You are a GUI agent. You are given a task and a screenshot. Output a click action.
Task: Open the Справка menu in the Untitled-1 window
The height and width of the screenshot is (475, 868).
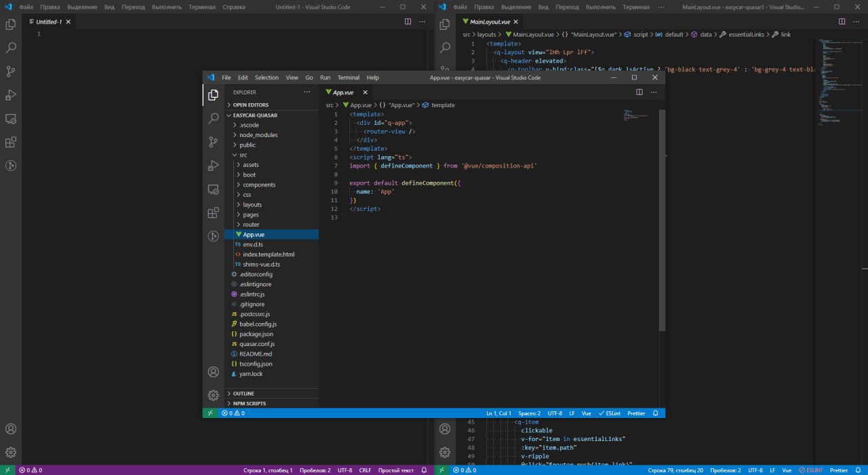point(234,7)
